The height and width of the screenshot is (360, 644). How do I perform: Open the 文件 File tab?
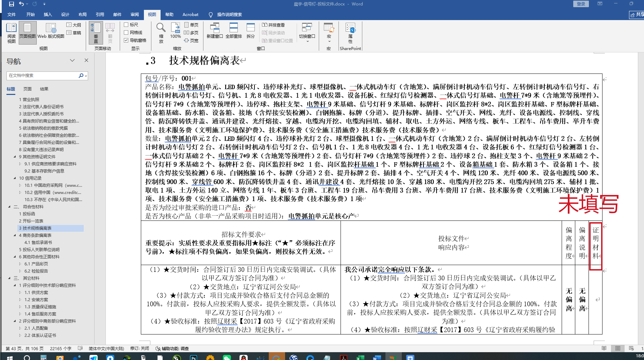[x=12, y=15]
